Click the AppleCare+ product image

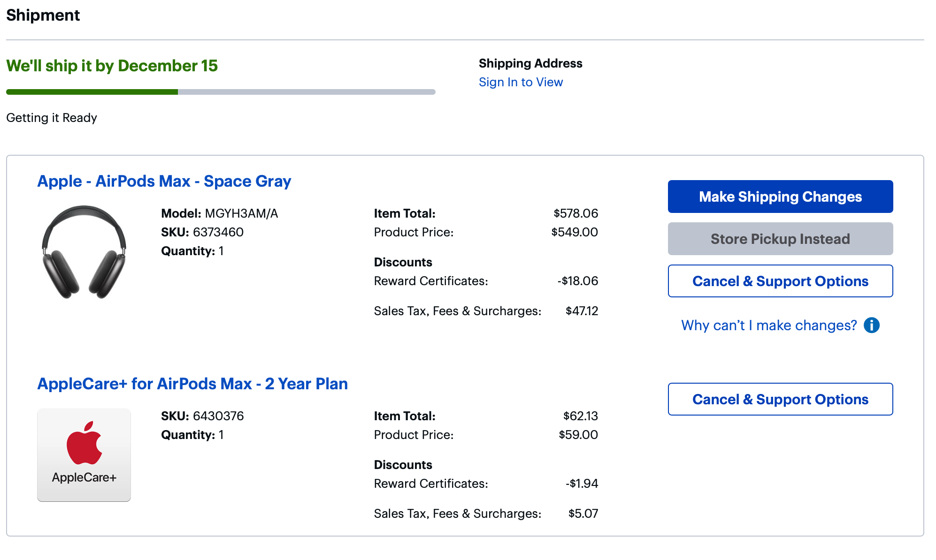click(84, 454)
